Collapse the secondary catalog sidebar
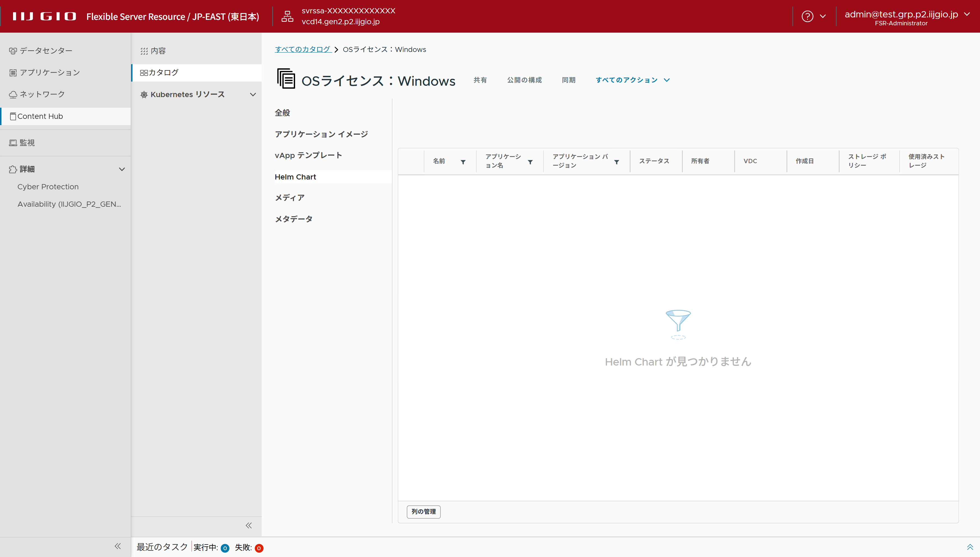 pyautogui.click(x=249, y=525)
